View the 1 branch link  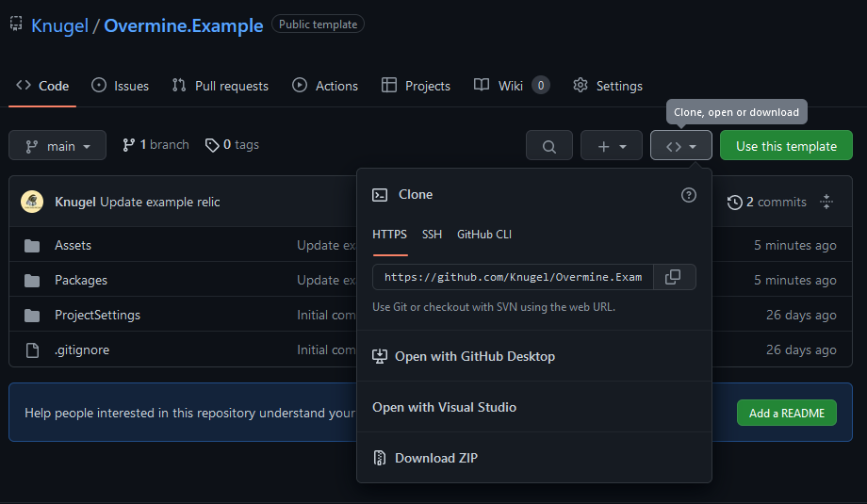click(155, 145)
